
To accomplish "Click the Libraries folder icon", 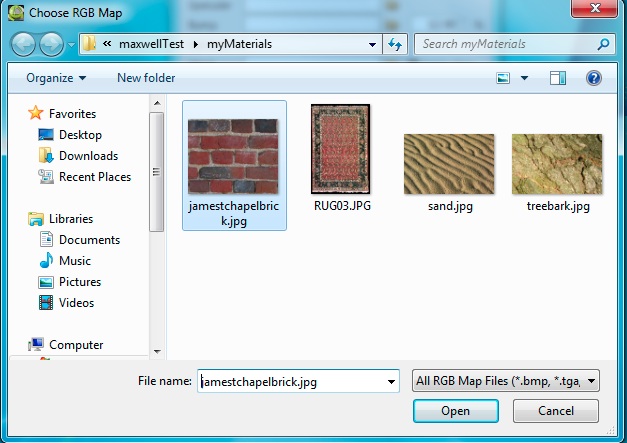I will click(36, 219).
